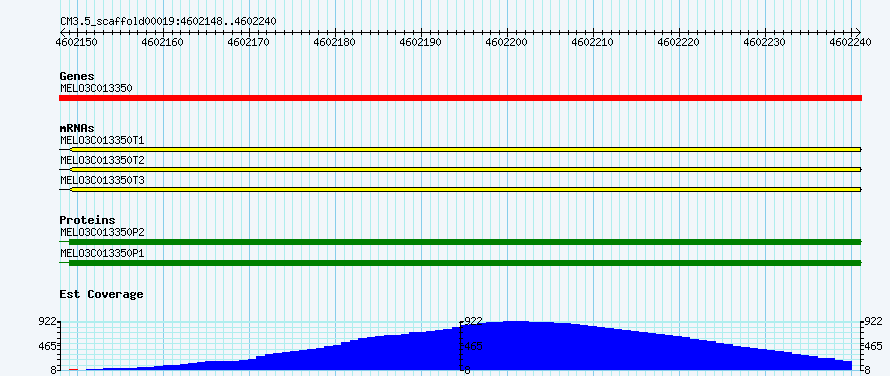Click the Genes track heading
Screen dimensions: 890x376
point(77,76)
